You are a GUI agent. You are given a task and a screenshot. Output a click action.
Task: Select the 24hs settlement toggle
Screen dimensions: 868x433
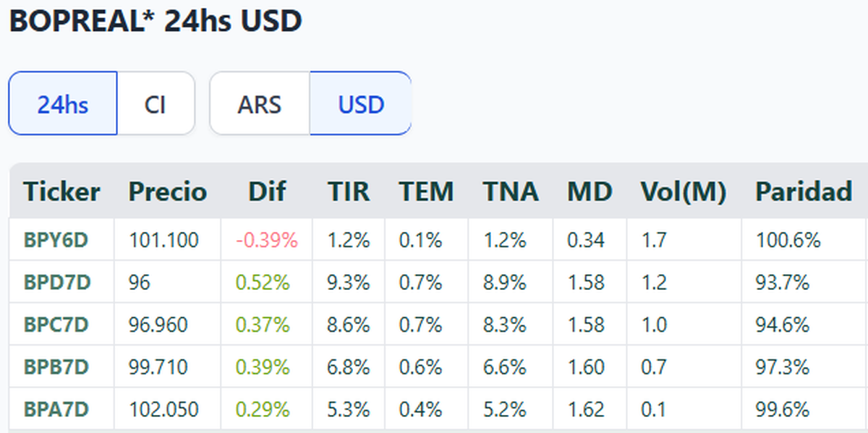click(63, 104)
